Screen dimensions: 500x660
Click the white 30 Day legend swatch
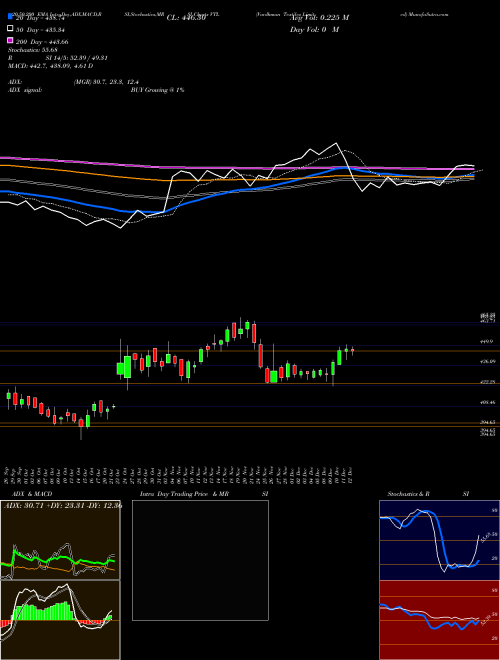click(x=10, y=29)
